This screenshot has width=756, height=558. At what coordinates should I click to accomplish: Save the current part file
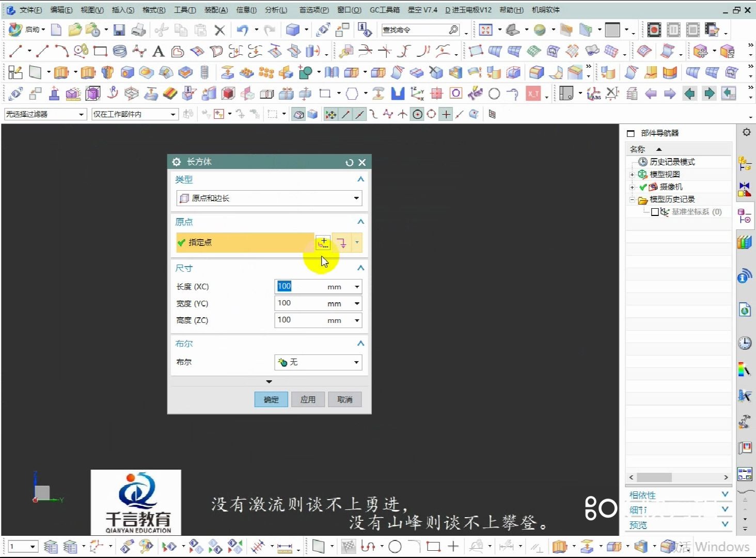pyautogui.click(x=119, y=29)
